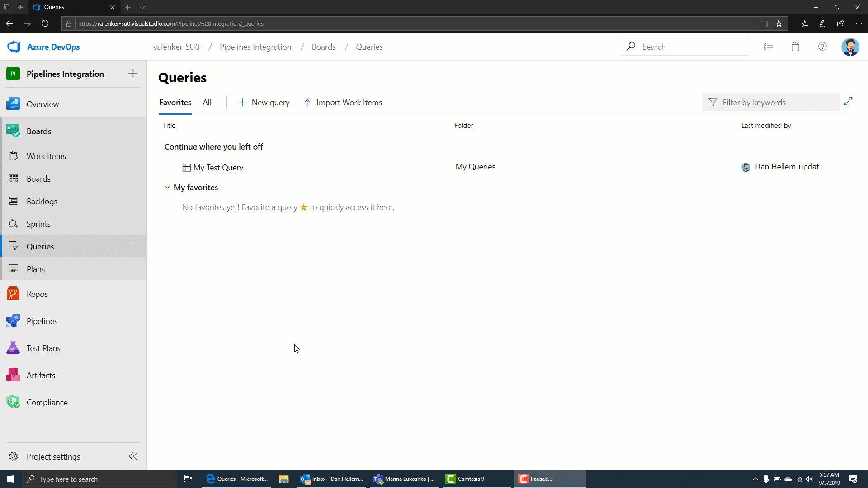Open Boards section in left sidebar

point(39,131)
